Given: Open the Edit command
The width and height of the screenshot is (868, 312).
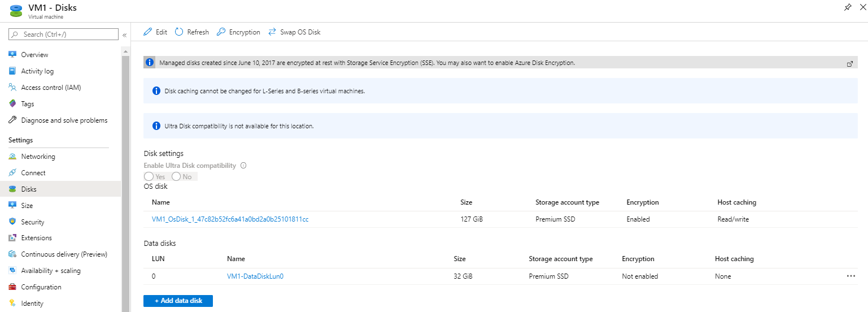Looking at the screenshot, I should click(x=156, y=32).
